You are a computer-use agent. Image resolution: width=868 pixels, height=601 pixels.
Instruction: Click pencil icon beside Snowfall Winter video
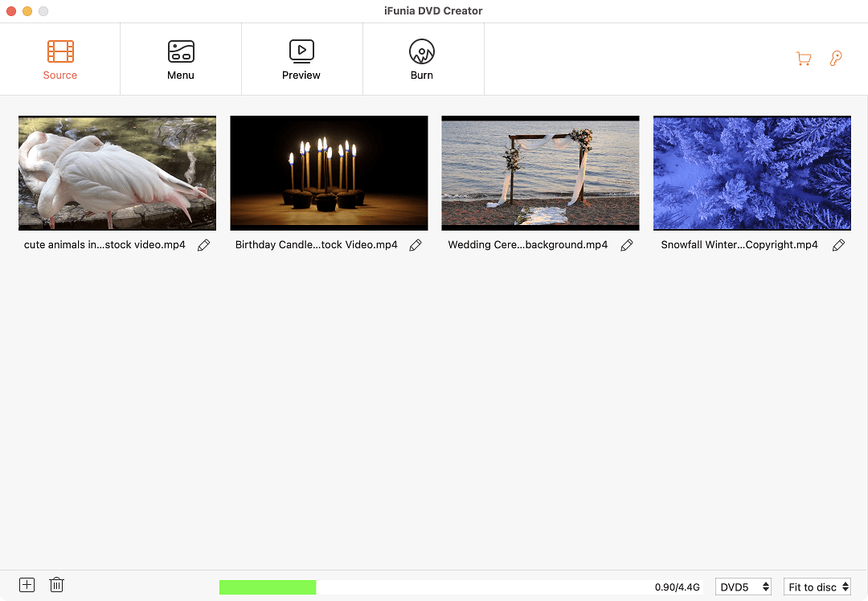point(838,245)
